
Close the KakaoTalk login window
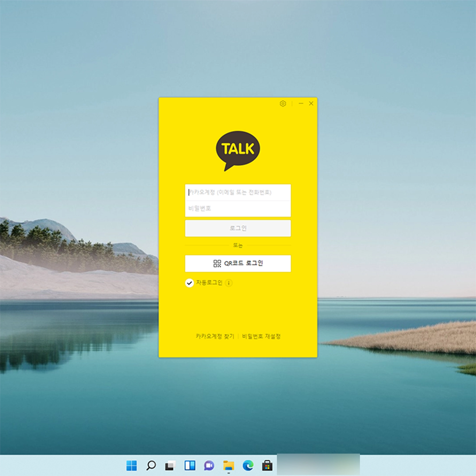(x=311, y=103)
